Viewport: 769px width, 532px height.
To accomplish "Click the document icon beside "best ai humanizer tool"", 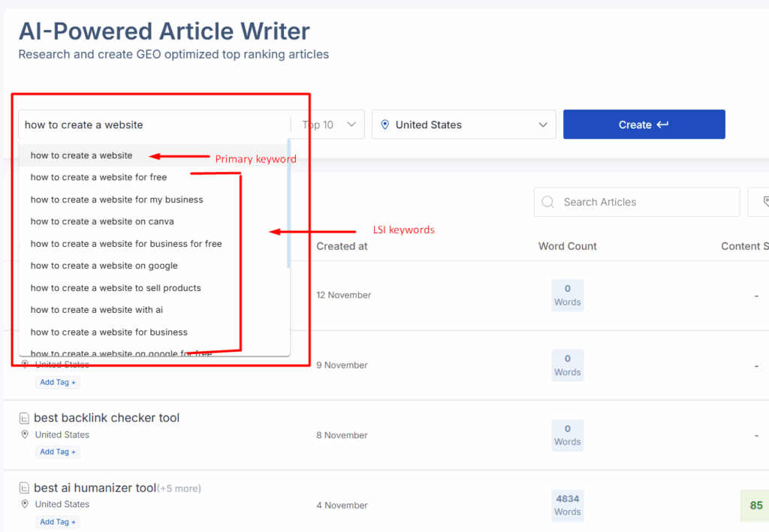I will click(26, 487).
